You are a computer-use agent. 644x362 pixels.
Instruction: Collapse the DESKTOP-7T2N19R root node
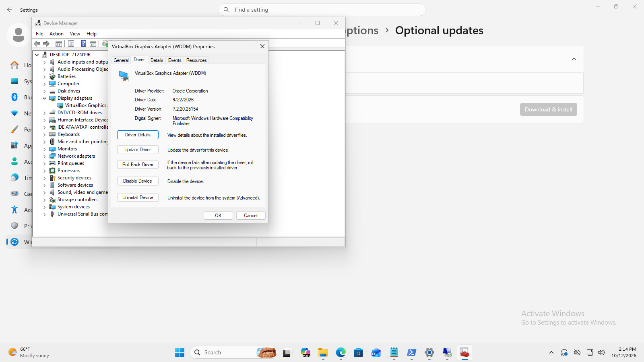(x=37, y=55)
